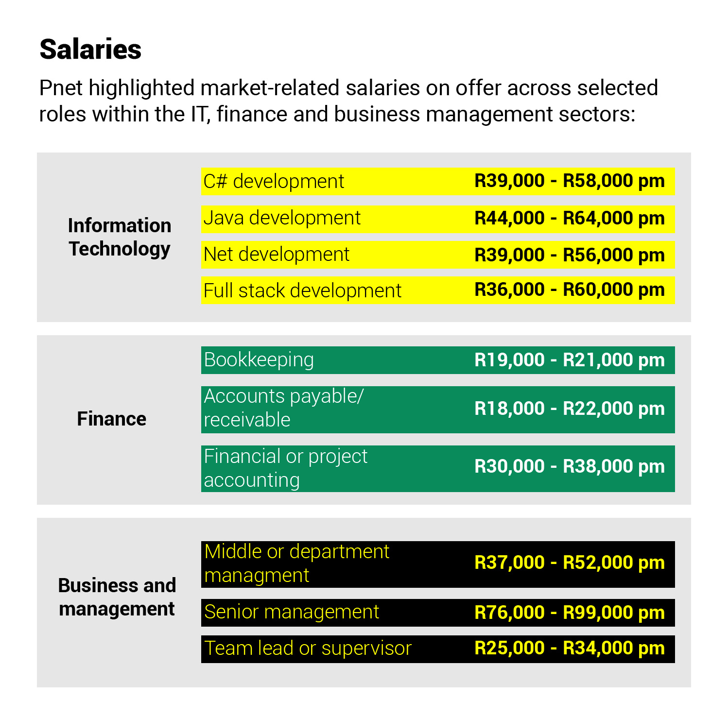
Task: Select Bookkeeping salary R19,000 - R21,000 pm
Action: pyautogui.click(x=570, y=360)
